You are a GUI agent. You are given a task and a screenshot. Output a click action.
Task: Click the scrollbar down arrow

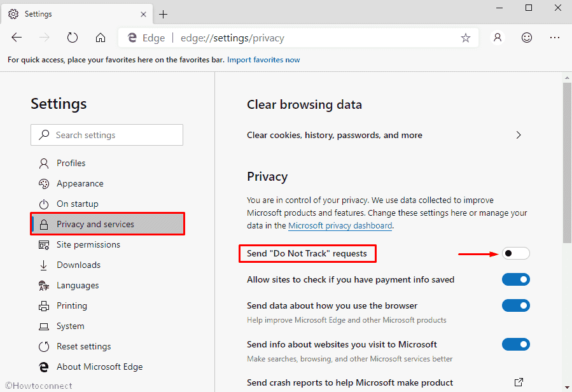pos(567,388)
